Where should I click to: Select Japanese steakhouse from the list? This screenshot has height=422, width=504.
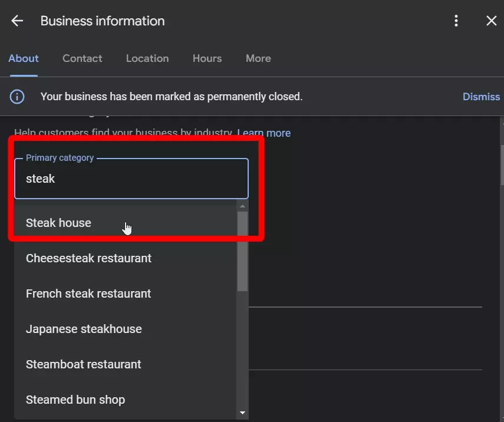point(84,329)
